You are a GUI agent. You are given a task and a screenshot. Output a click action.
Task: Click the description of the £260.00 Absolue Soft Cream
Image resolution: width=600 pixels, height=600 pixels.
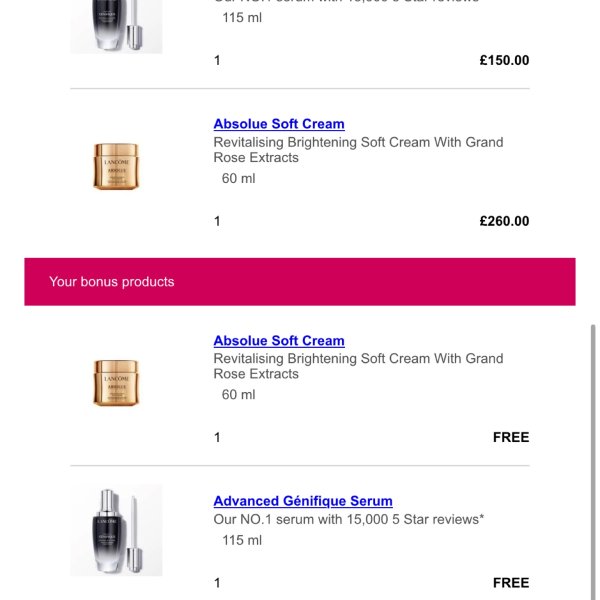point(358,150)
